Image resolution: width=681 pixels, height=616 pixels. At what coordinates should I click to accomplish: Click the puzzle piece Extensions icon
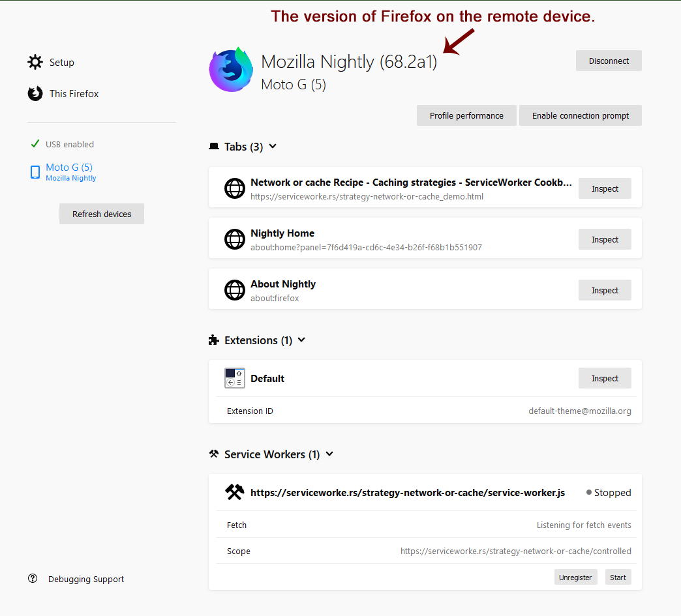(x=213, y=340)
